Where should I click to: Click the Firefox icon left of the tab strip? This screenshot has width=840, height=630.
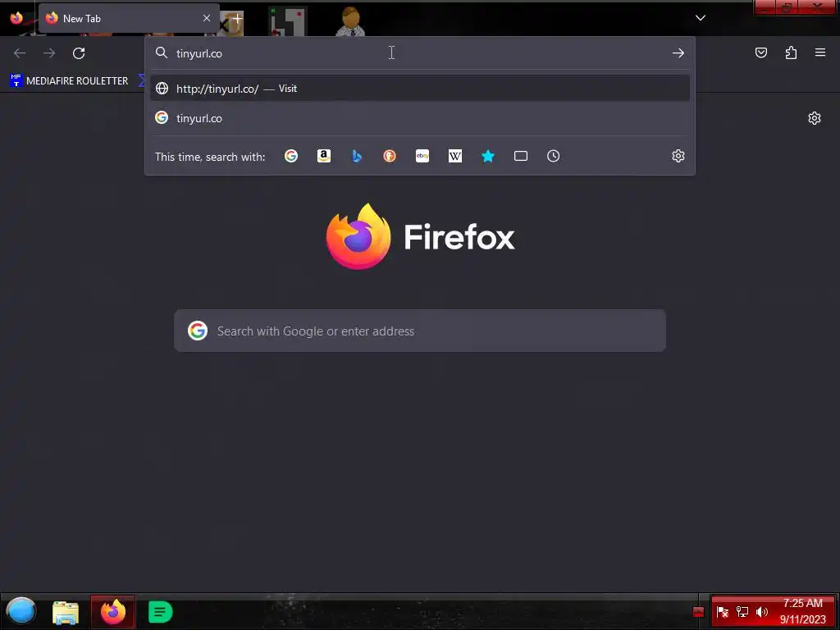16,18
